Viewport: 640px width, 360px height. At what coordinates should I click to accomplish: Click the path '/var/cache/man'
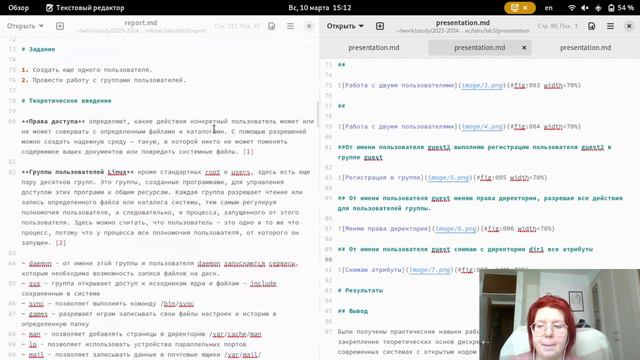click(237, 334)
